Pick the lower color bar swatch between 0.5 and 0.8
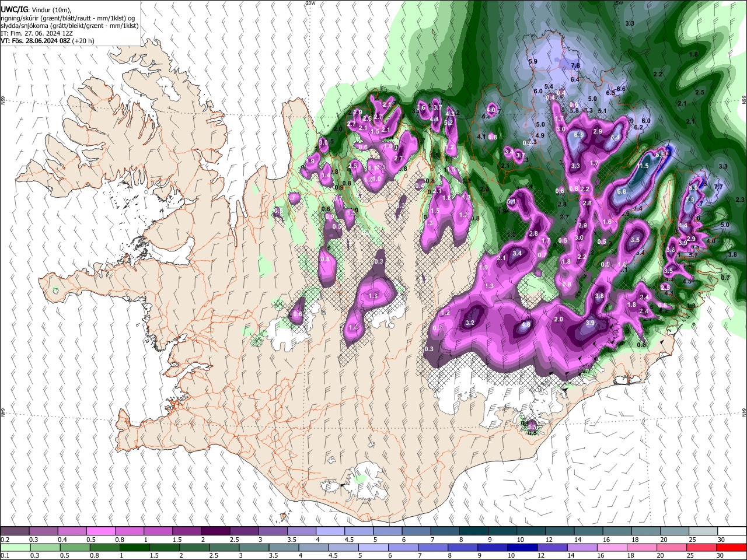747x560 pixels. 75,547
